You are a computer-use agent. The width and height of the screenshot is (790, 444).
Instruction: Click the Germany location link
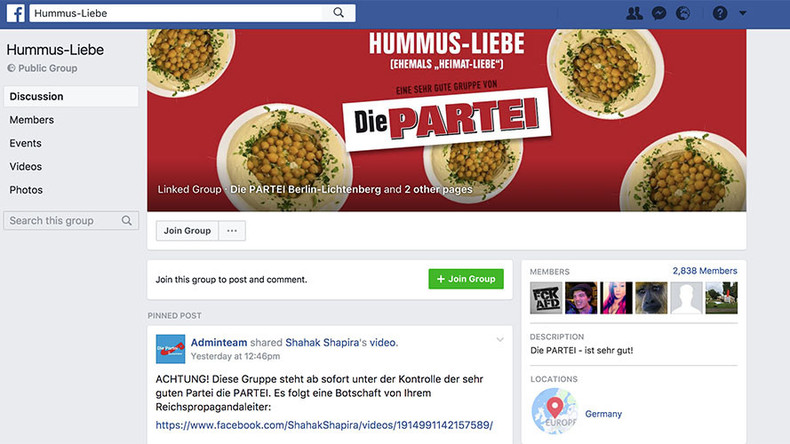point(603,414)
